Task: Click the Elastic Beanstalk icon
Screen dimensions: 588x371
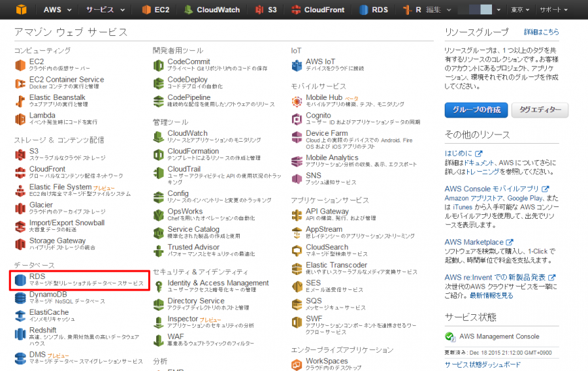Action: click(x=20, y=101)
